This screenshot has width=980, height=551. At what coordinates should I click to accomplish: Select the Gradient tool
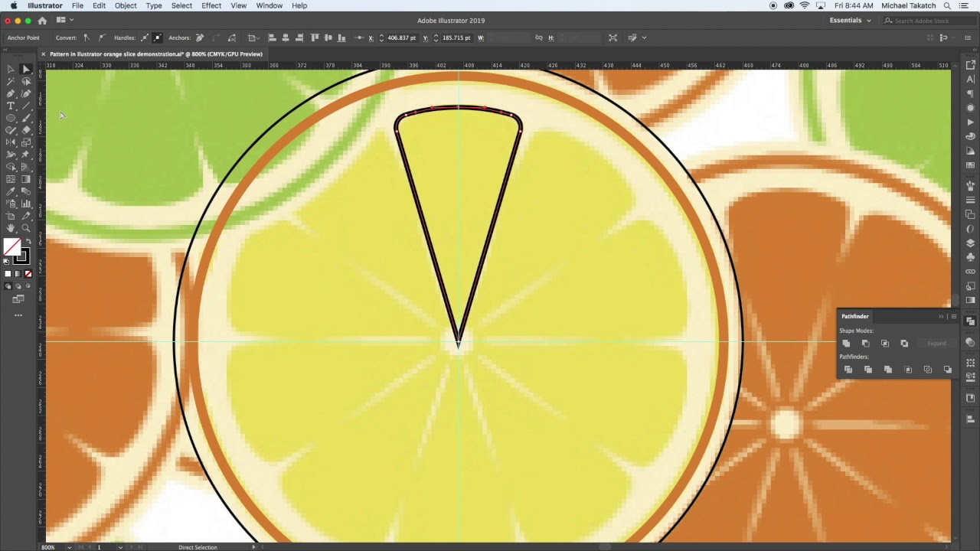(x=26, y=179)
